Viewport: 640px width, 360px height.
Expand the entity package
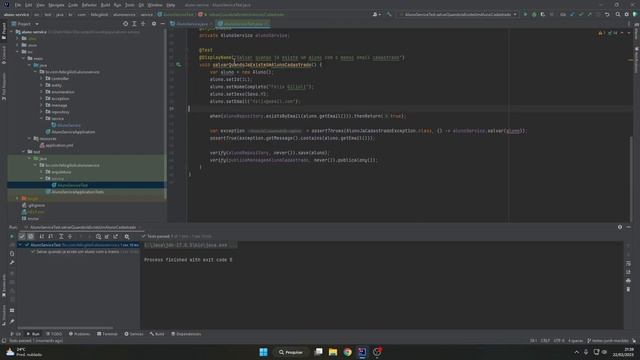pyautogui.click(x=41, y=85)
